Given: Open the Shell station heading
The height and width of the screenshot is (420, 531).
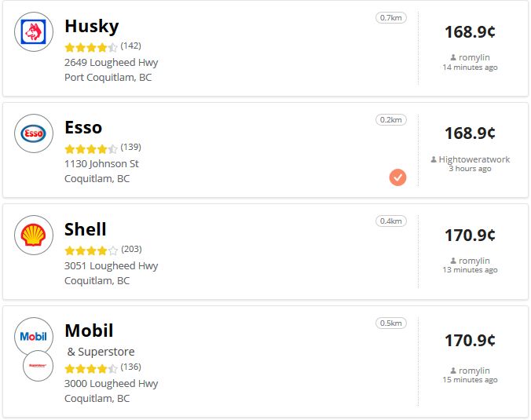Looking at the screenshot, I should coord(86,229).
